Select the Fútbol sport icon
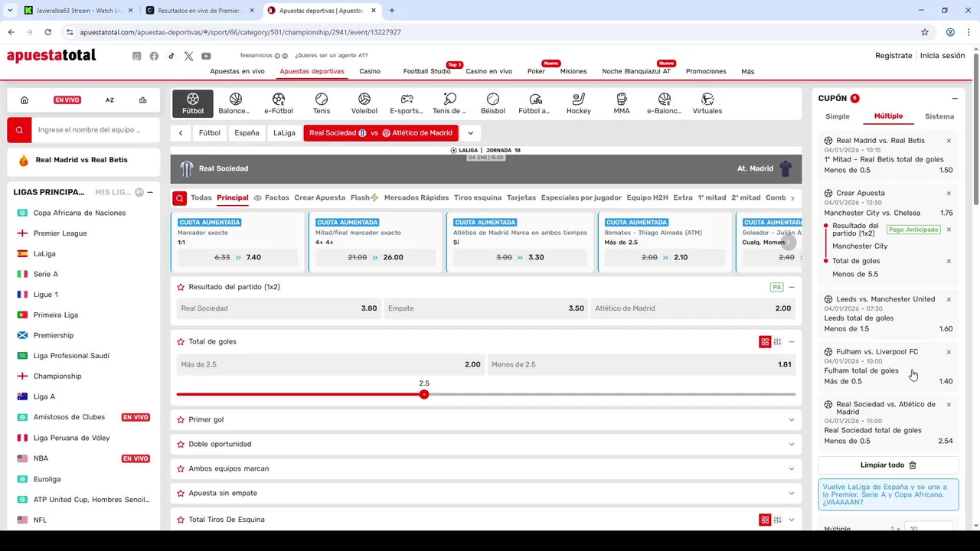The image size is (980, 551). click(193, 103)
